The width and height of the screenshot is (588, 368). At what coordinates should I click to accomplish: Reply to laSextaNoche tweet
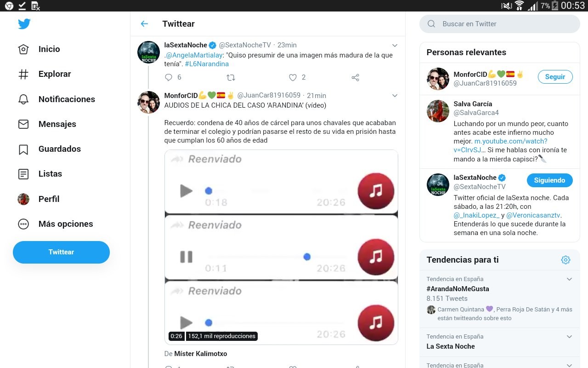point(169,77)
